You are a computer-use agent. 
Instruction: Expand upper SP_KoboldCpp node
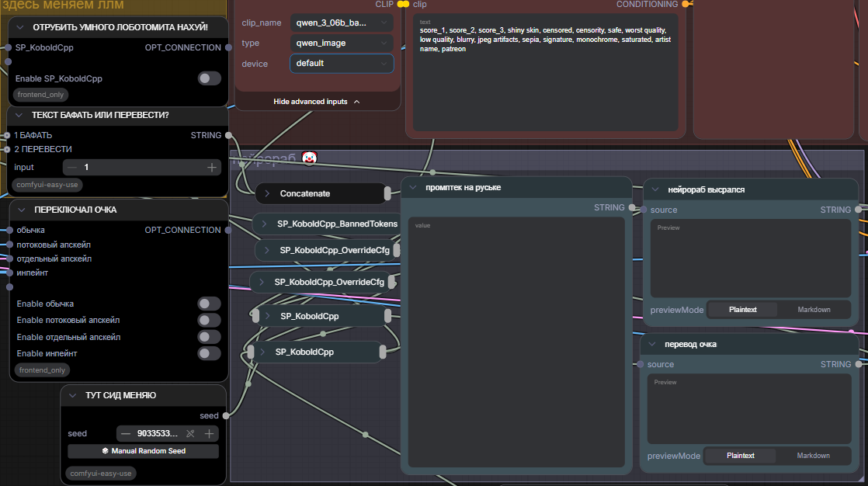[267, 316]
